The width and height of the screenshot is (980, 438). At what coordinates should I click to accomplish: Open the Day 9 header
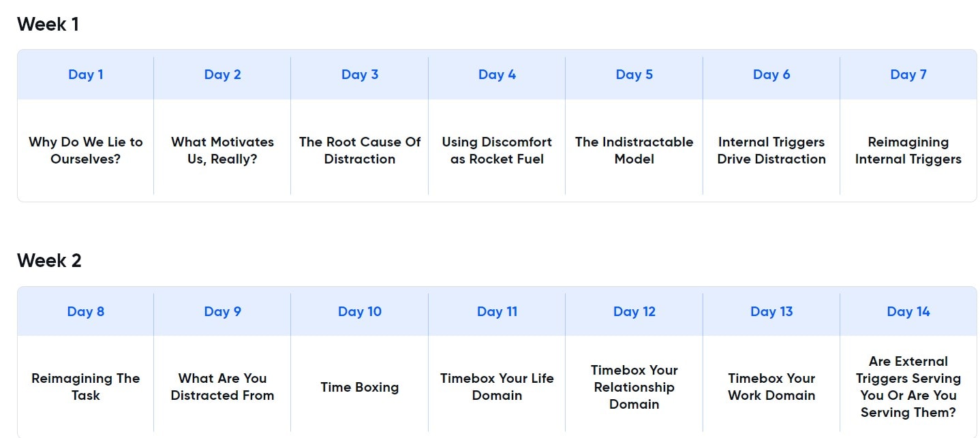point(222,312)
